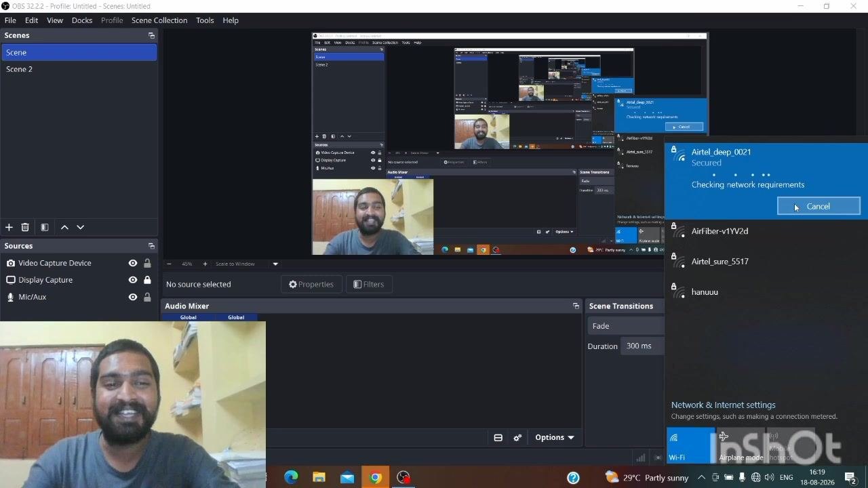
Task: Toggle the Airplane mode tile
Action: pos(741,445)
